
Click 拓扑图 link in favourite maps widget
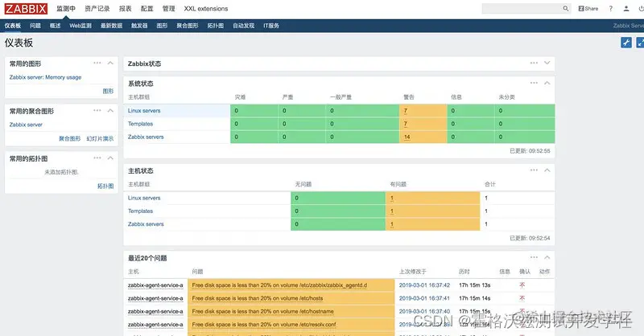[x=105, y=186]
